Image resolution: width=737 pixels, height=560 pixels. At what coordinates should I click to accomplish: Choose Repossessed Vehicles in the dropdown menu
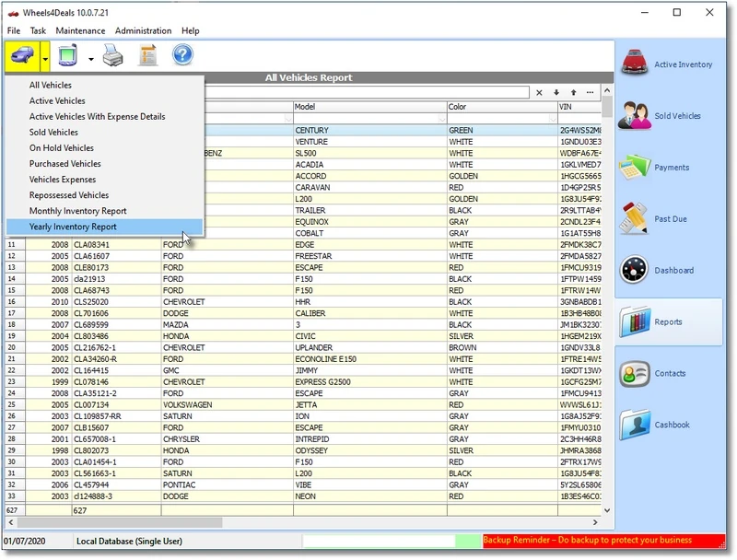pyautogui.click(x=69, y=195)
